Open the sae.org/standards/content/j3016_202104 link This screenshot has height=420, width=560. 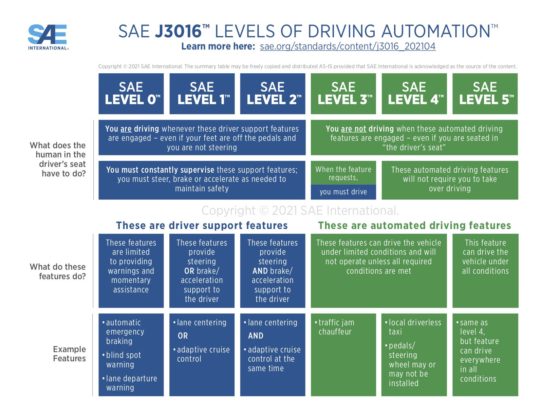tap(348, 46)
